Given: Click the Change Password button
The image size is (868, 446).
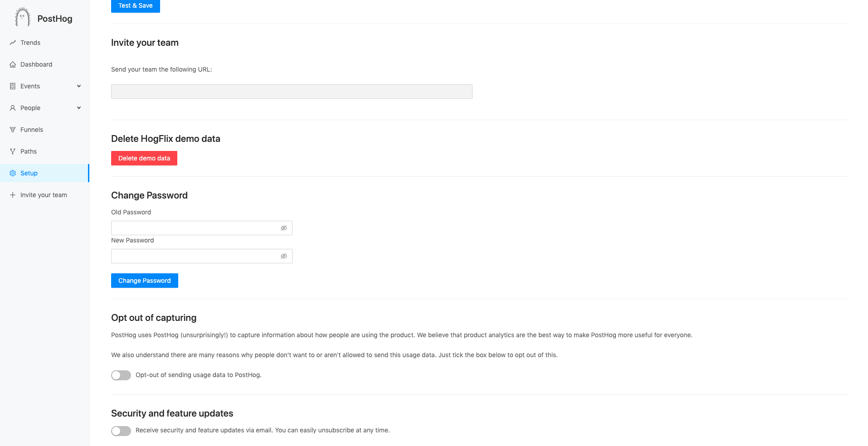Looking at the screenshot, I should [144, 281].
